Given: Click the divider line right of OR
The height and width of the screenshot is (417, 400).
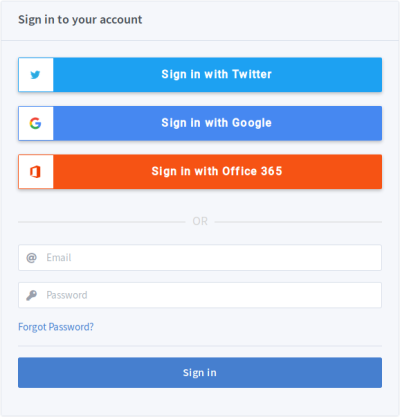Looking at the screenshot, I should tap(298, 222).
